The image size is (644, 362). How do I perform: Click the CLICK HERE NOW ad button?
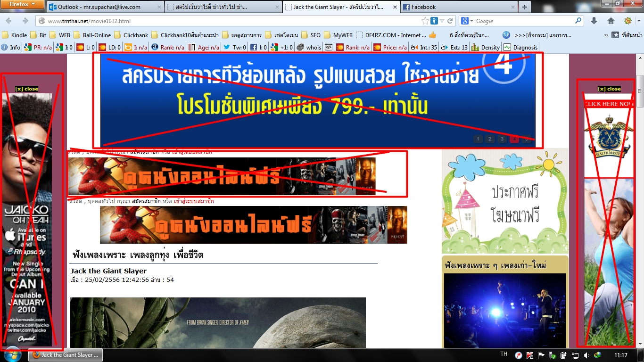tap(609, 104)
